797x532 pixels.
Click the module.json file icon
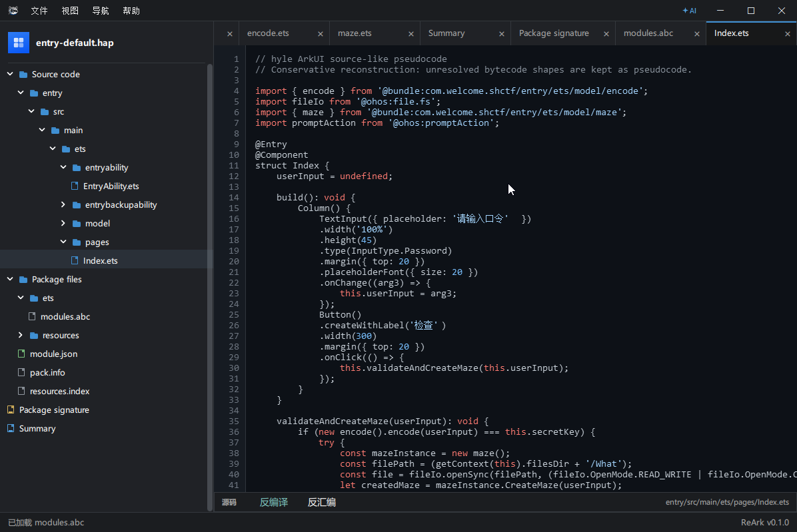(x=21, y=354)
